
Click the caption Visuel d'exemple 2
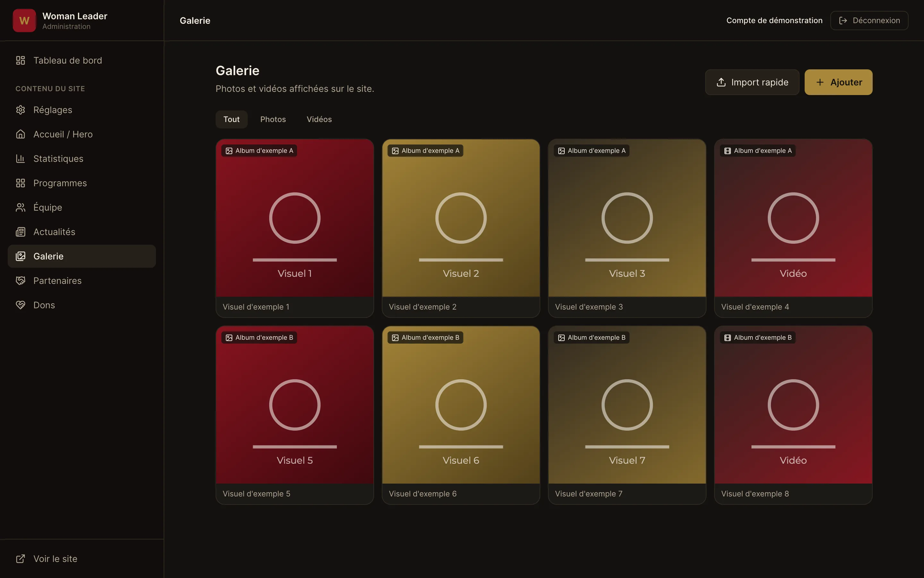pos(423,307)
